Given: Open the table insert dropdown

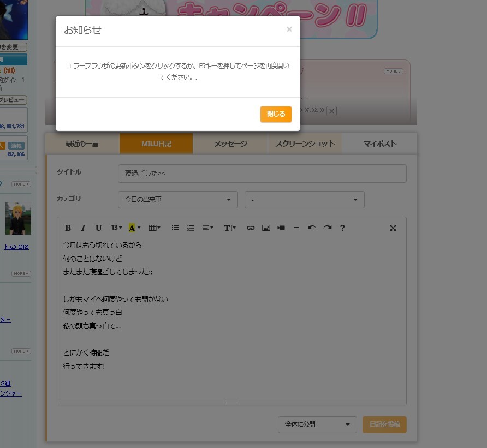Looking at the screenshot, I should 155,228.
